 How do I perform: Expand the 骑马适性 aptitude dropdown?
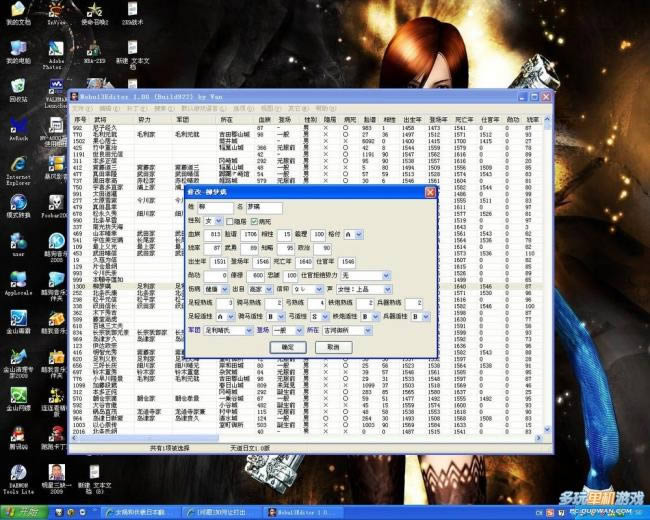pos(275,317)
